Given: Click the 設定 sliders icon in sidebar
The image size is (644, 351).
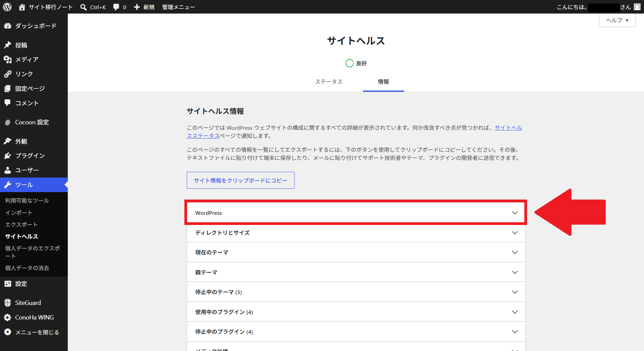Looking at the screenshot, I should point(8,284).
